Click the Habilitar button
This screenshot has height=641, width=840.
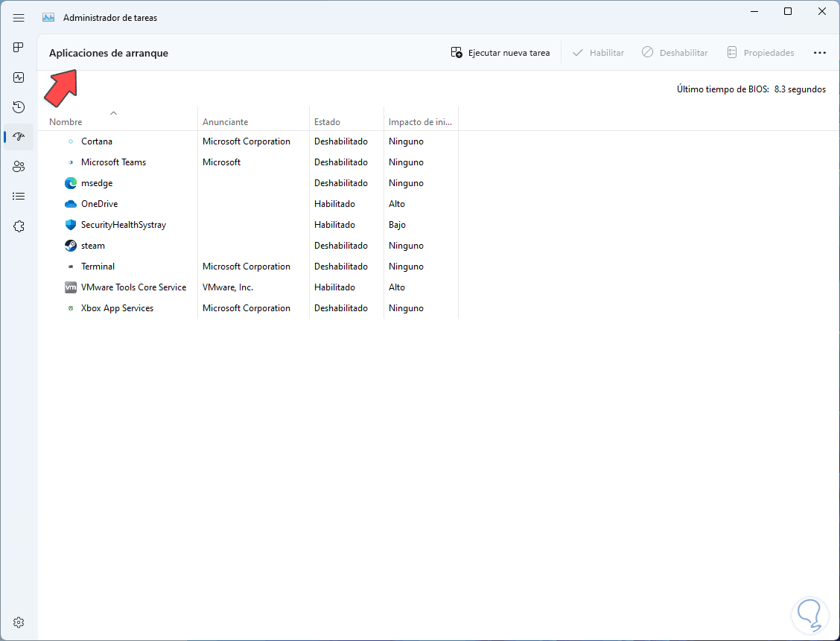coord(598,53)
